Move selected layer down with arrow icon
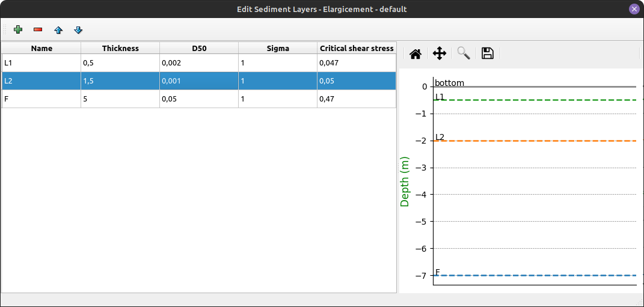Image resolution: width=644 pixels, height=307 pixels. [x=78, y=29]
